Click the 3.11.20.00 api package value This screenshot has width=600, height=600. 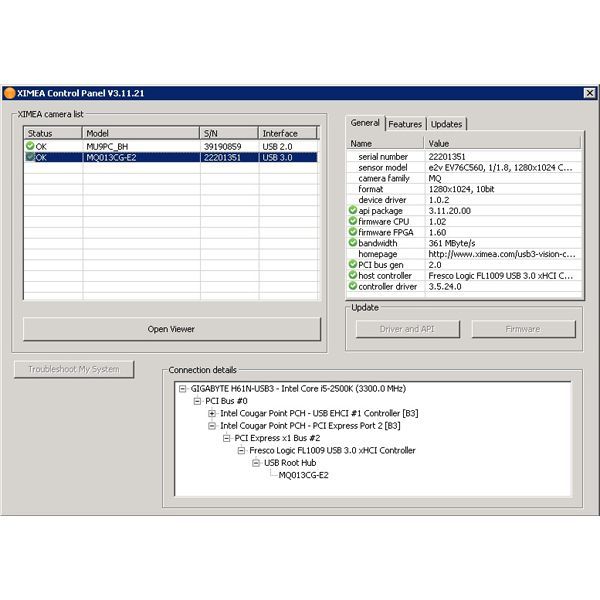(450, 210)
